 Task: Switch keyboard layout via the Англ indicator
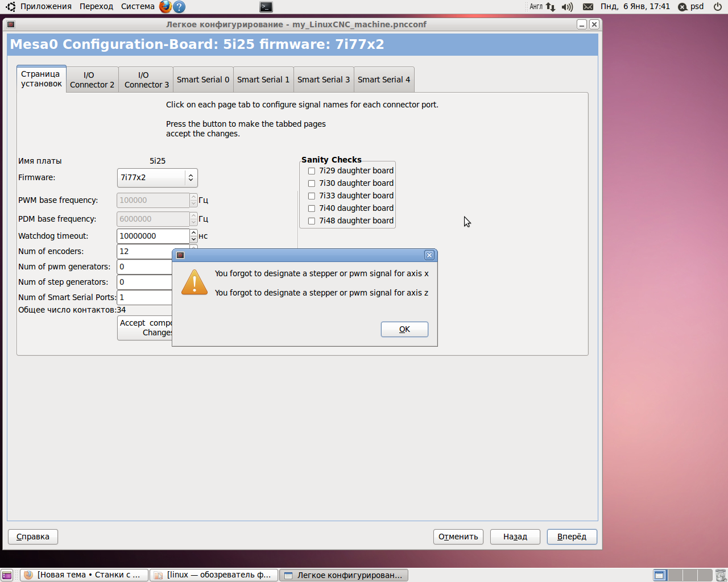click(x=536, y=7)
